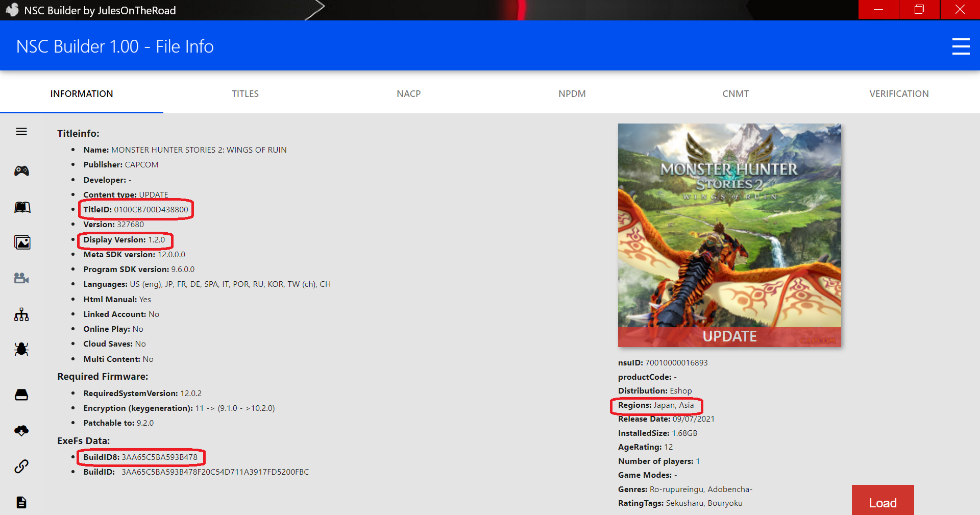Open the hamburger menu in the blue header
This screenshot has height=515, width=980.
(x=961, y=46)
